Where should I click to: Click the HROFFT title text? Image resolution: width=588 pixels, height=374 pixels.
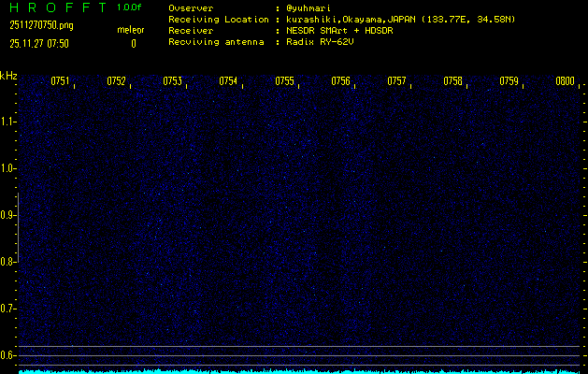(x=55, y=7)
